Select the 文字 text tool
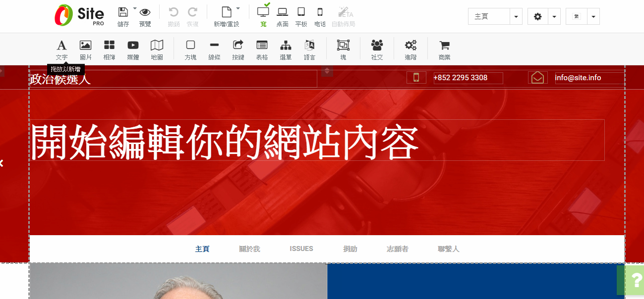This screenshot has width=644, height=299. [61, 50]
